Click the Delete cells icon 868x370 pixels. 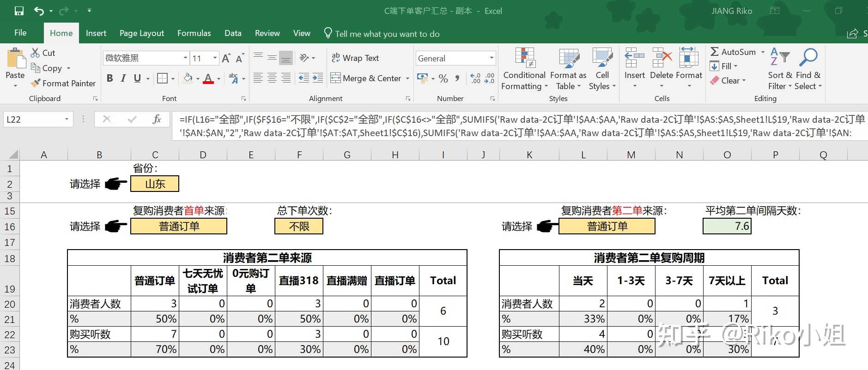[x=662, y=58]
